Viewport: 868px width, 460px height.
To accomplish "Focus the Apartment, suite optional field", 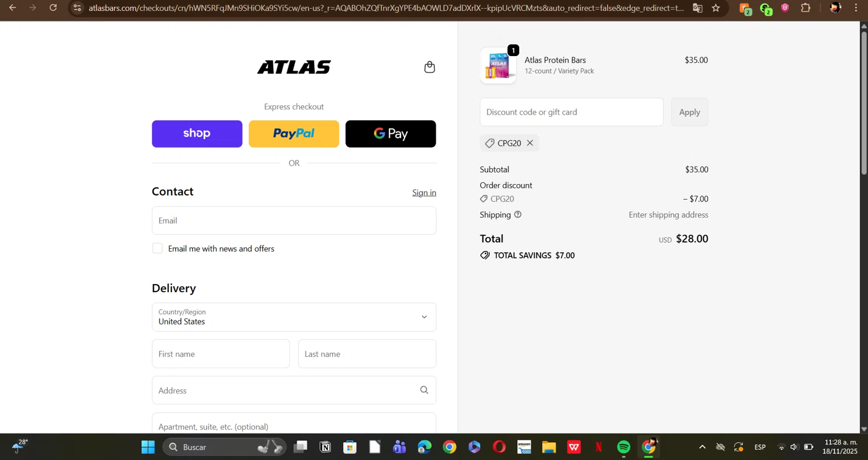I will [x=294, y=424].
